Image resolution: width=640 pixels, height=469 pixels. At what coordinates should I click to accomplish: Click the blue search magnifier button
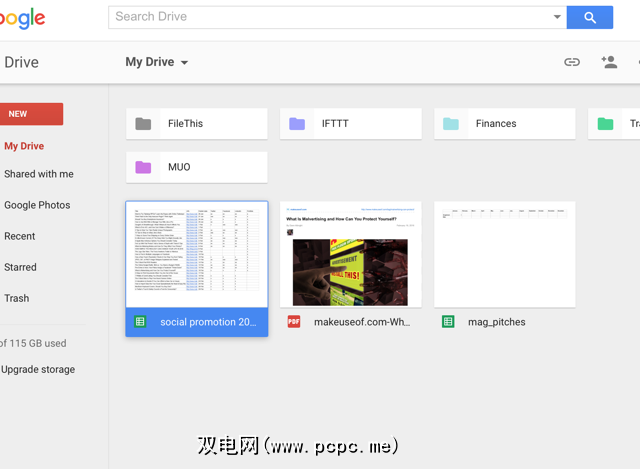(x=589, y=17)
